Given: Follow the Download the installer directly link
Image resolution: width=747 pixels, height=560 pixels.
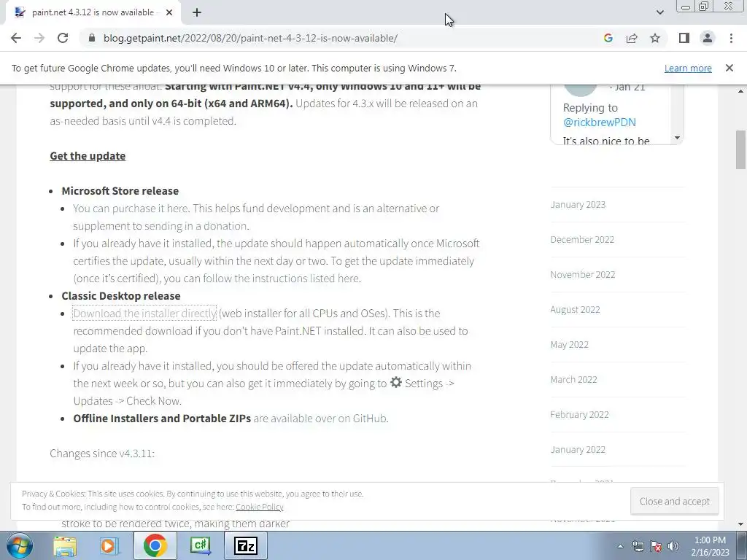Looking at the screenshot, I should click(144, 314).
